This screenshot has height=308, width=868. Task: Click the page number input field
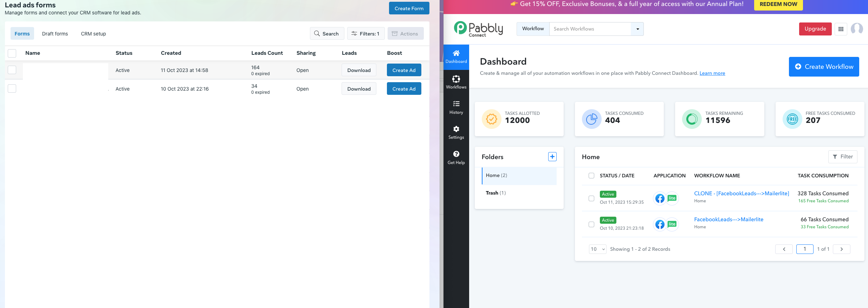point(805,249)
